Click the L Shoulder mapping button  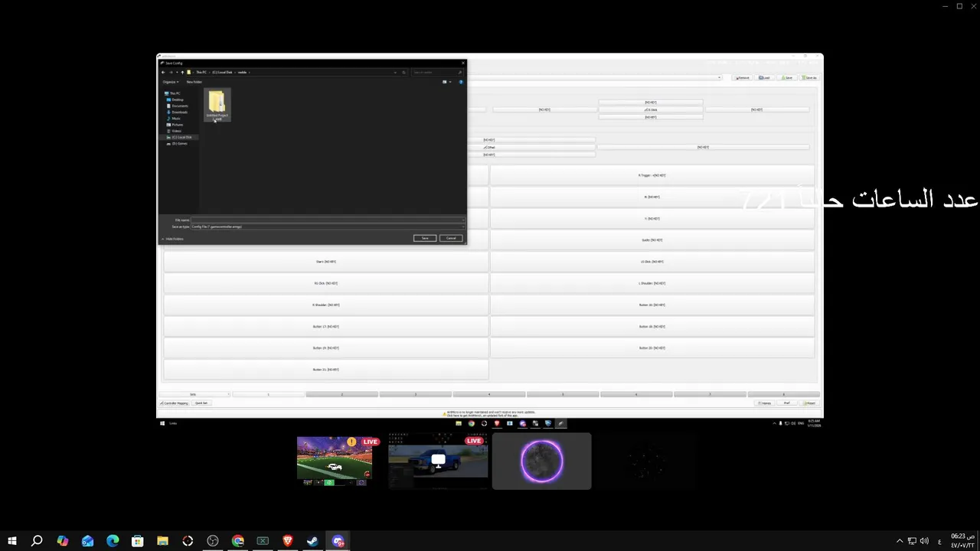pos(652,283)
